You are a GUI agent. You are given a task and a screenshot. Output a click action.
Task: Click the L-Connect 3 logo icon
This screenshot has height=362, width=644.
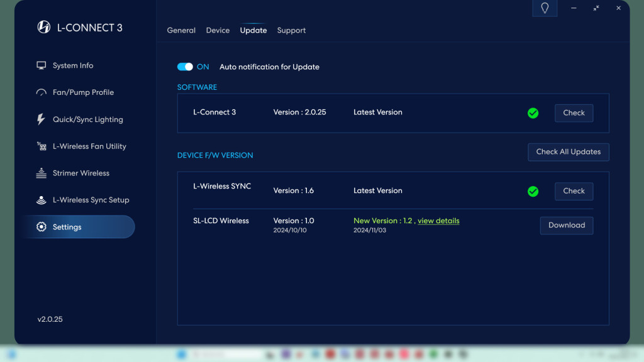[44, 27]
